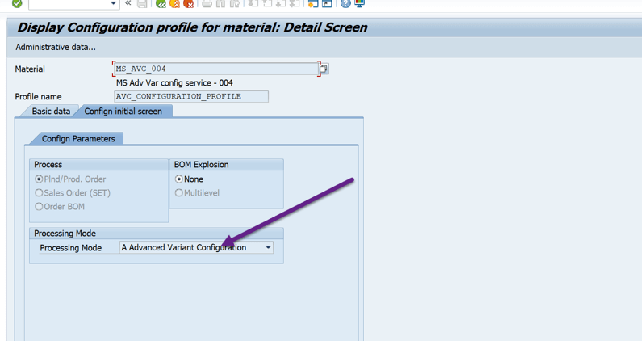644x341 pixels.
Task: Click the red Cancel icon
Action: pos(189,4)
